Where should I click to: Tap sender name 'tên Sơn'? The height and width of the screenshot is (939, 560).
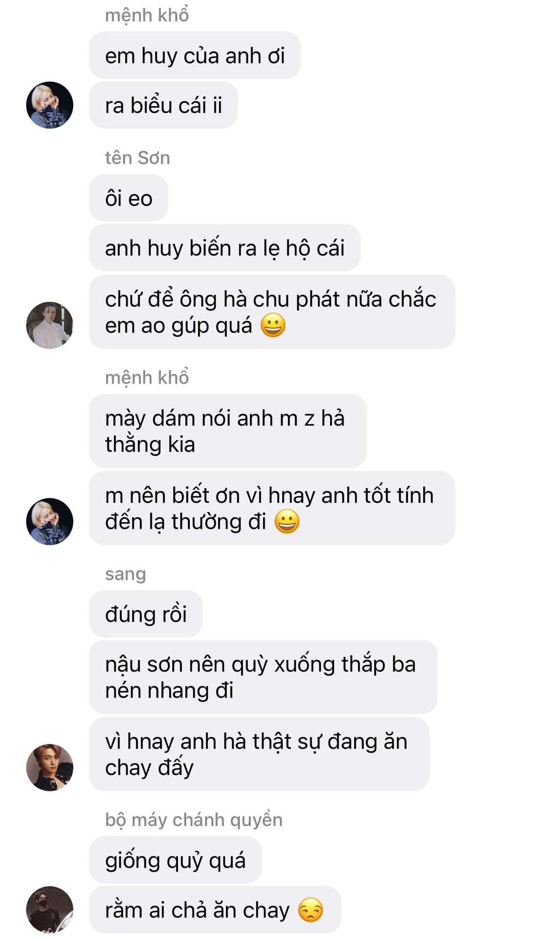point(137,158)
